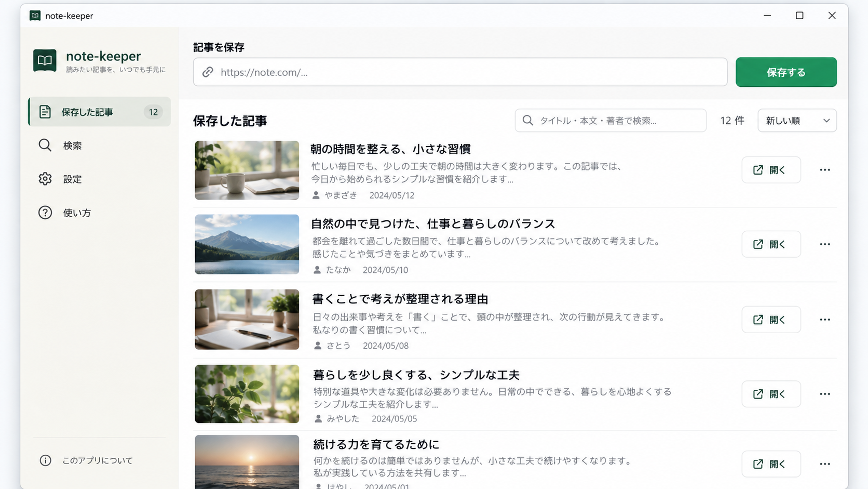Viewport: 868px width, 489px height.
Task: Click the note-keeper book logo in sidebar
Action: (x=45, y=60)
